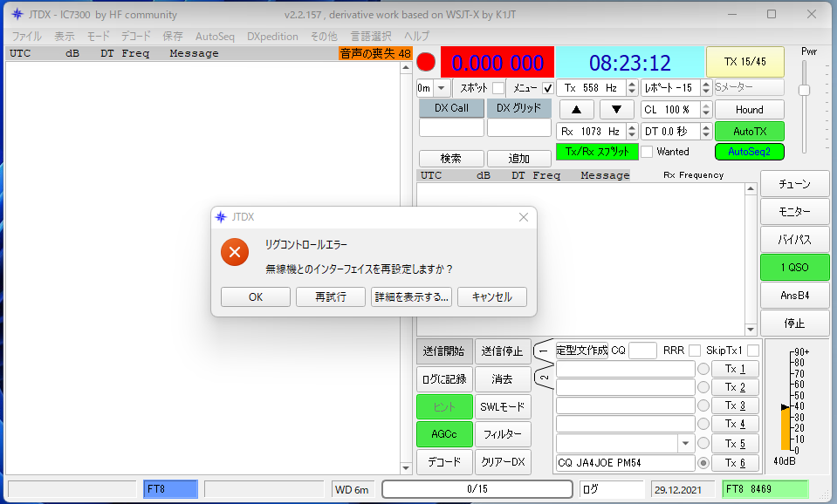Open the ファイル menu

[x=27, y=37]
